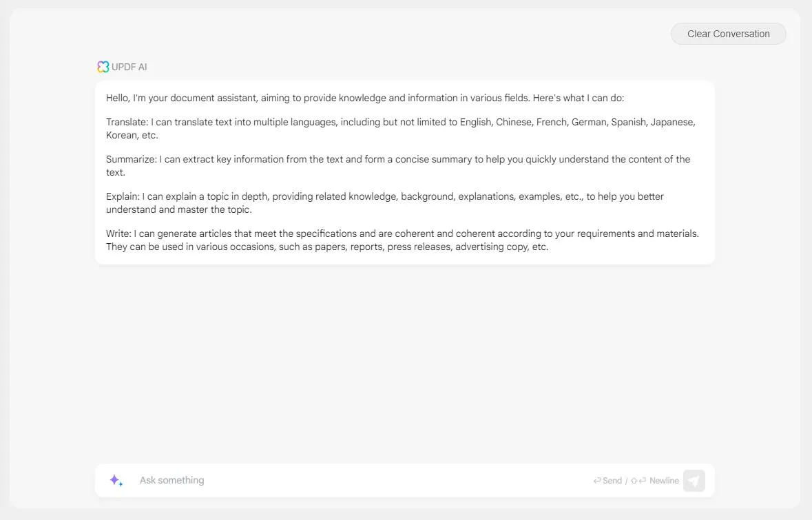Click the Clear Conversation button

tap(728, 34)
